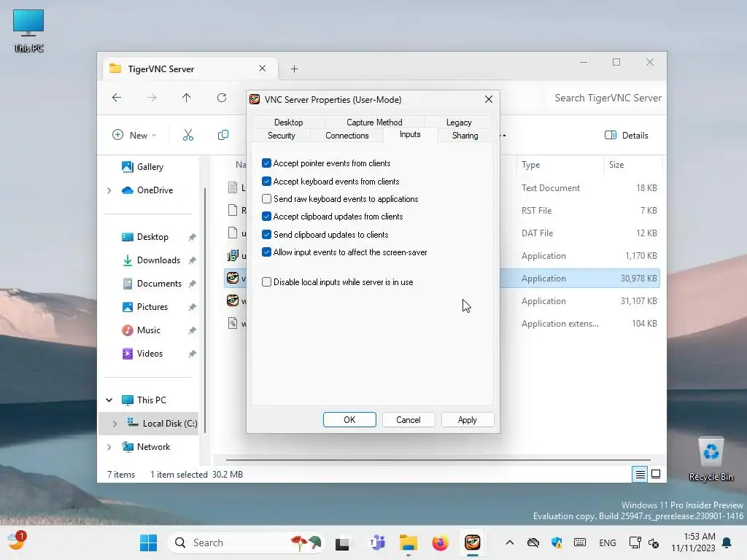The width and height of the screenshot is (747, 560).
Task: Sort files by the Type column
Action: pyautogui.click(x=560, y=165)
